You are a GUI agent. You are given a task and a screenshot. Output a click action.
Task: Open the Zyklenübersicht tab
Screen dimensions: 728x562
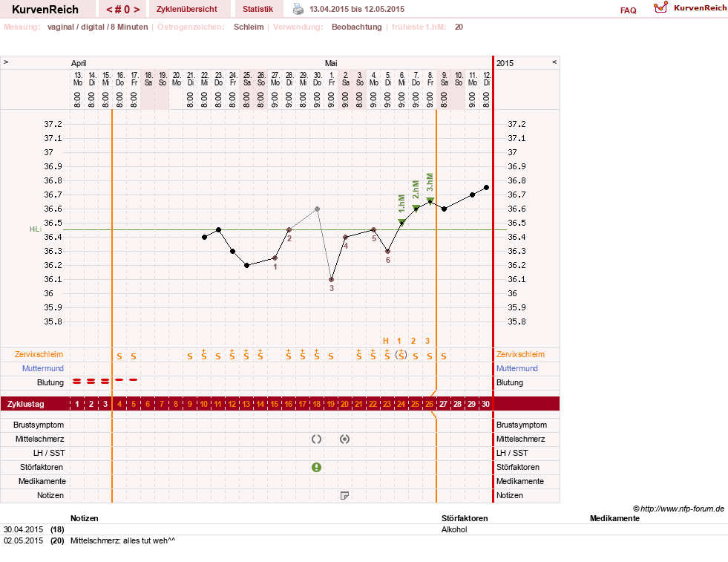pyautogui.click(x=187, y=9)
